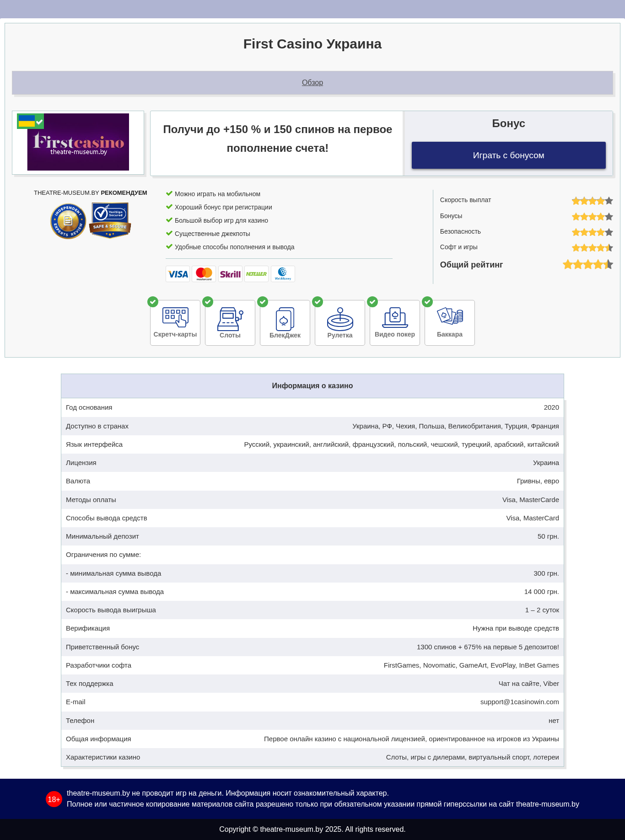Click the Софт и игры star rating
625x840 pixels.
tap(592, 247)
